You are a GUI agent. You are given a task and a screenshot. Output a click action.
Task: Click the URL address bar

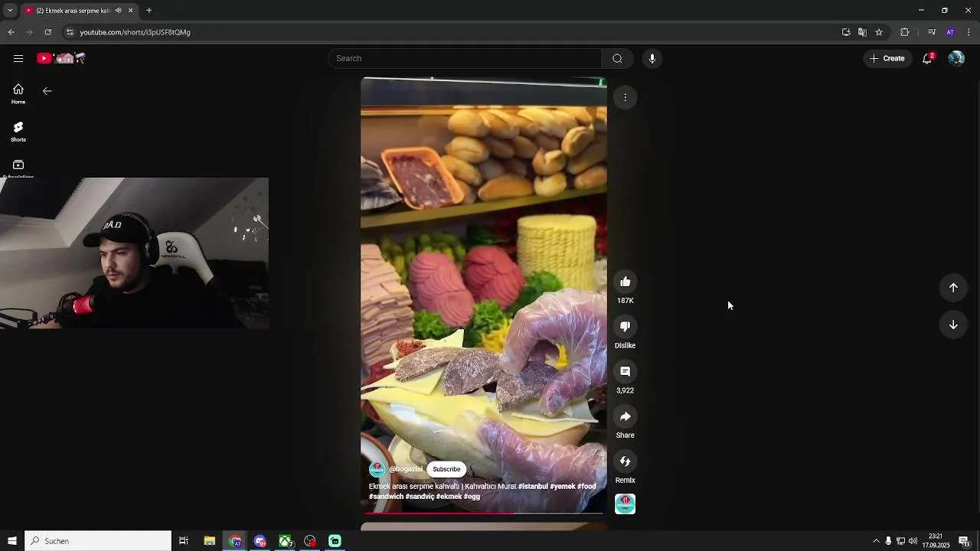[x=452, y=32]
